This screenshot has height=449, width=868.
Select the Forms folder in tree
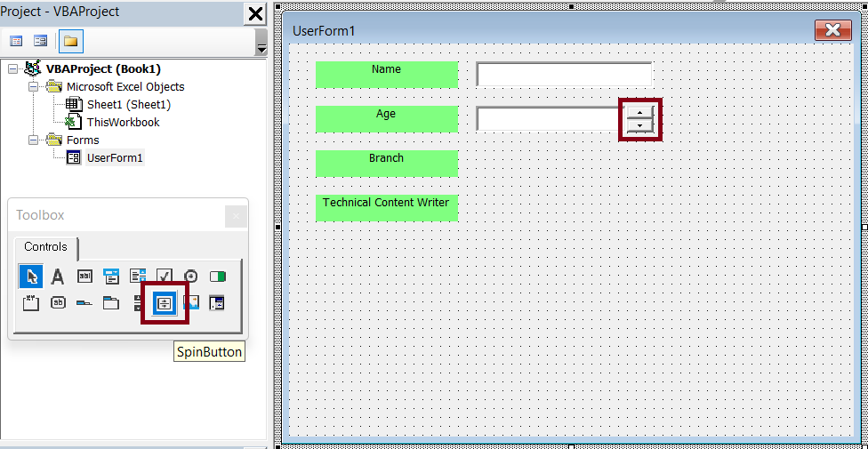coord(83,140)
